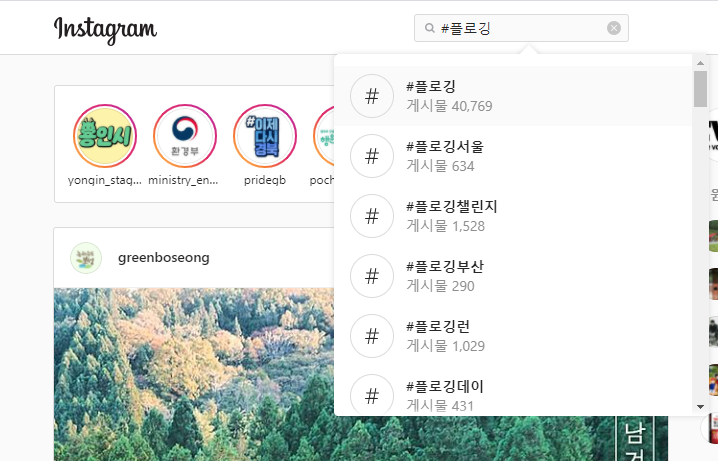Viewport: 718px width, 461px height.
Task: Click the hash icon beside #플로깅서울
Action: coord(372,156)
